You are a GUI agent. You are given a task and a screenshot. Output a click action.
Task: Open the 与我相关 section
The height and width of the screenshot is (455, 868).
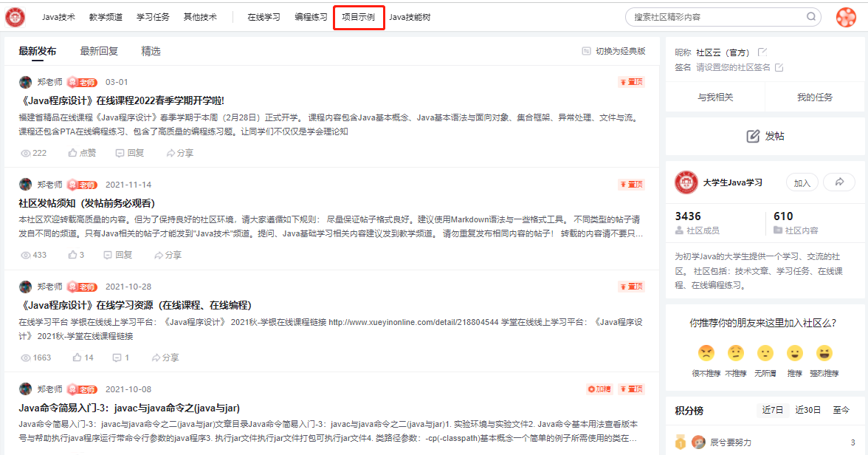(715, 97)
